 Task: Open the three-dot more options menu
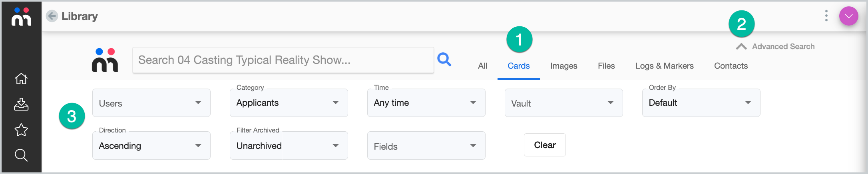[x=826, y=16]
